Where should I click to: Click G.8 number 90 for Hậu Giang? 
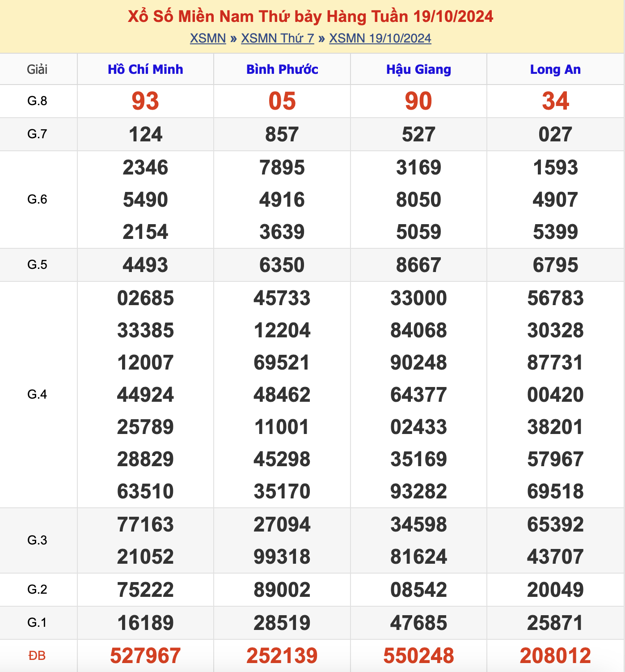pyautogui.click(x=418, y=101)
